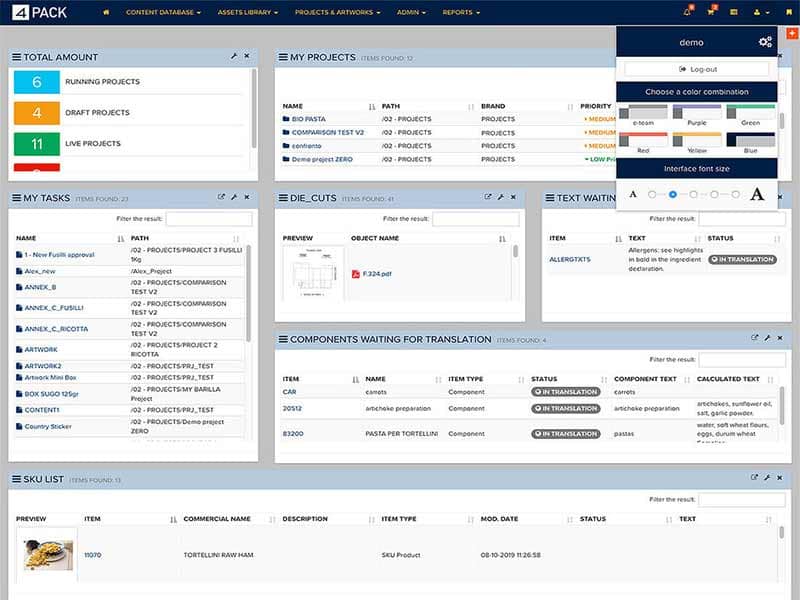The height and width of the screenshot is (600, 800).
Task: Open My Tasks panel in new window
Action: coord(221,197)
